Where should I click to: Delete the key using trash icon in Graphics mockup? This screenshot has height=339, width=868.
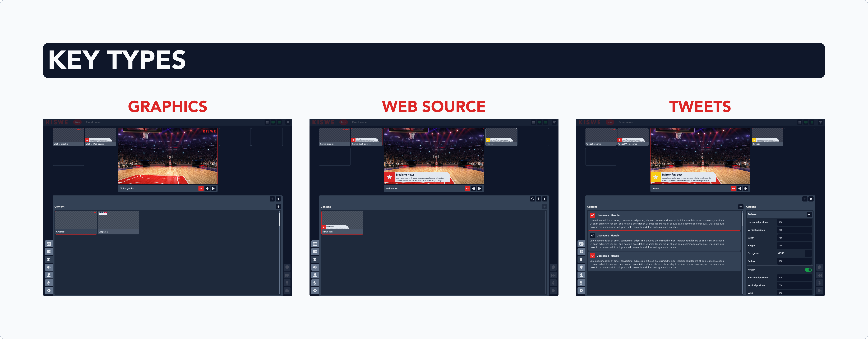(278, 199)
